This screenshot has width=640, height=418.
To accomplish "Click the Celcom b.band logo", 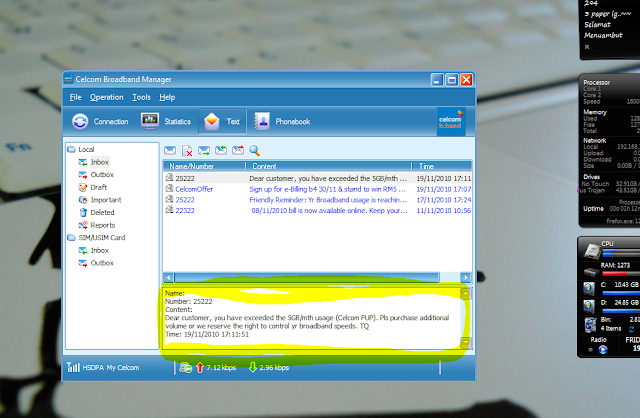I will tap(450, 121).
